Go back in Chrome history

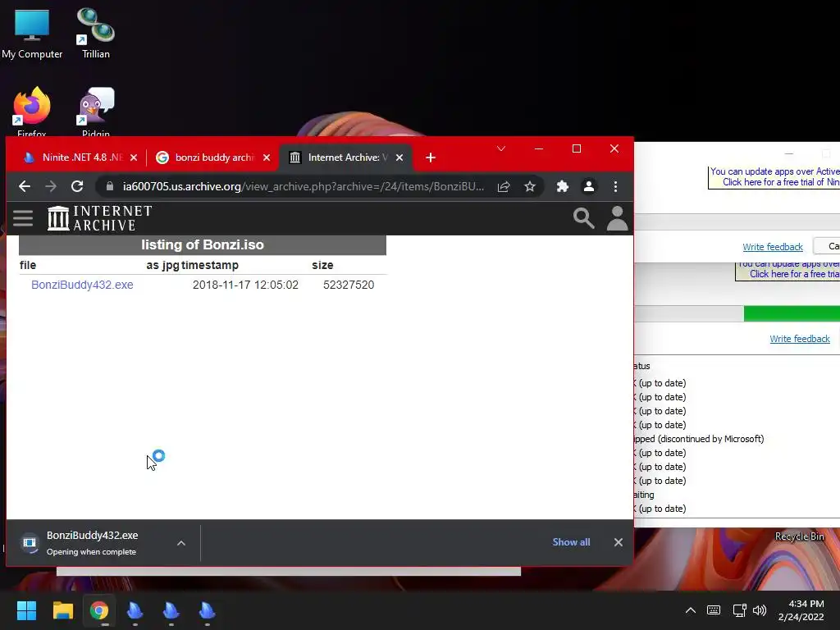(x=24, y=186)
